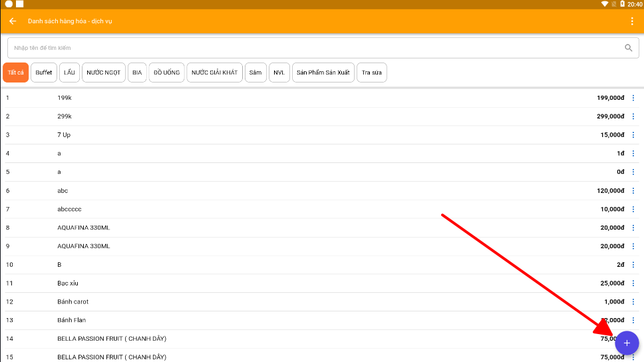Open AQUAFINA 330ML in row 8
The width and height of the screenshot is (644, 362).
click(322, 228)
